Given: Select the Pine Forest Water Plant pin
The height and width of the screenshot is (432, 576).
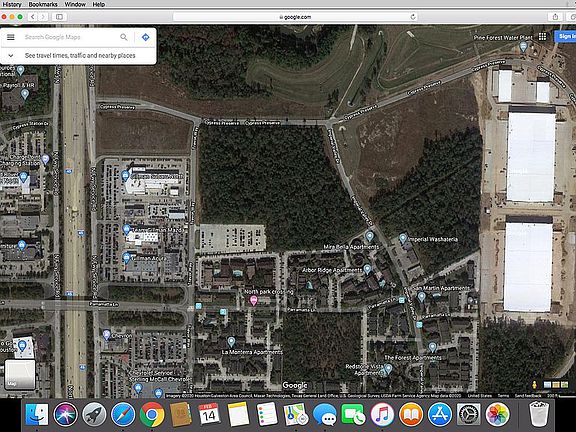Looking at the screenshot, I should click(x=523, y=47).
